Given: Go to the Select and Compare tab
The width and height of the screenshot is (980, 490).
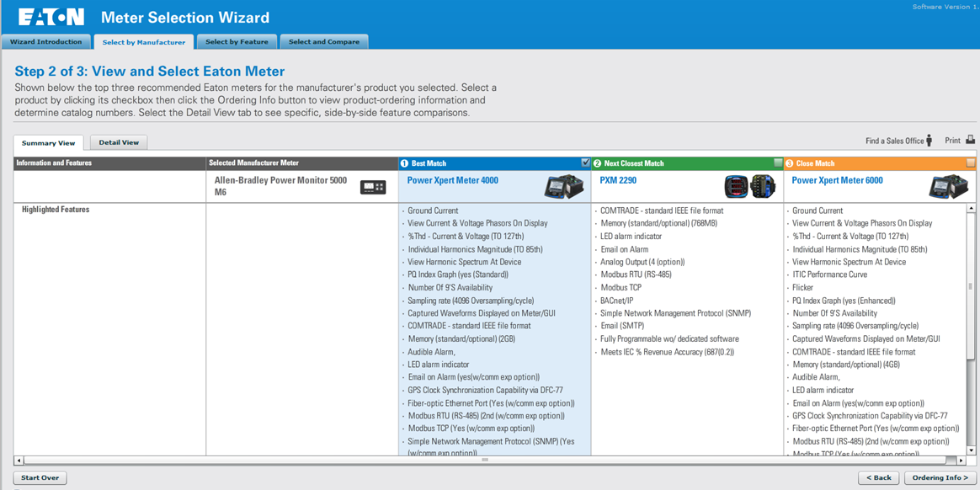Looking at the screenshot, I should 324,42.
